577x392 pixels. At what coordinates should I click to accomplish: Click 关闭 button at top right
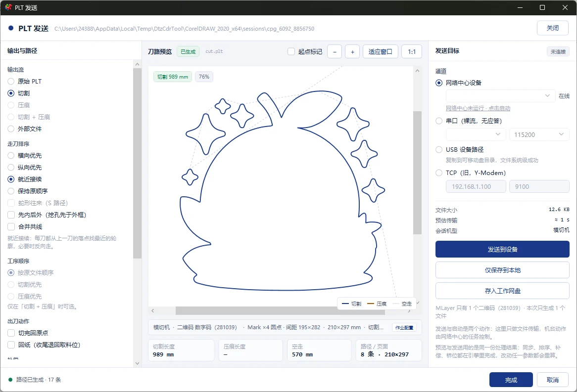point(552,28)
